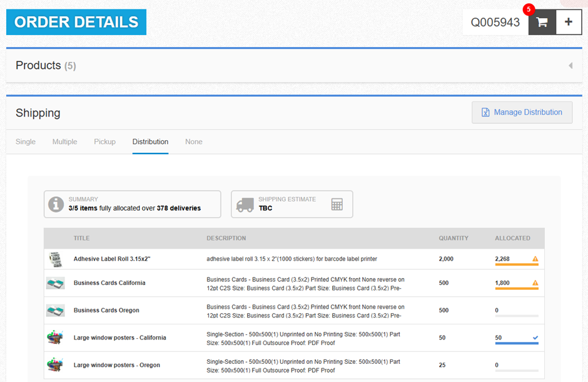Image resolution: width=588 pixels, height=382 pixels.
Task: Click the Products (5) heading
Action: point(46,66)
